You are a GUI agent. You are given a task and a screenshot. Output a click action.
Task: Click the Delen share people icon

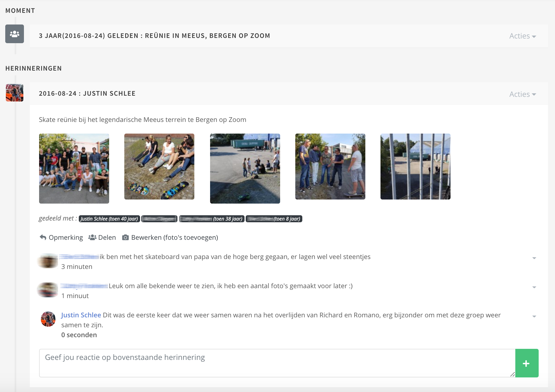pos(92,237)
